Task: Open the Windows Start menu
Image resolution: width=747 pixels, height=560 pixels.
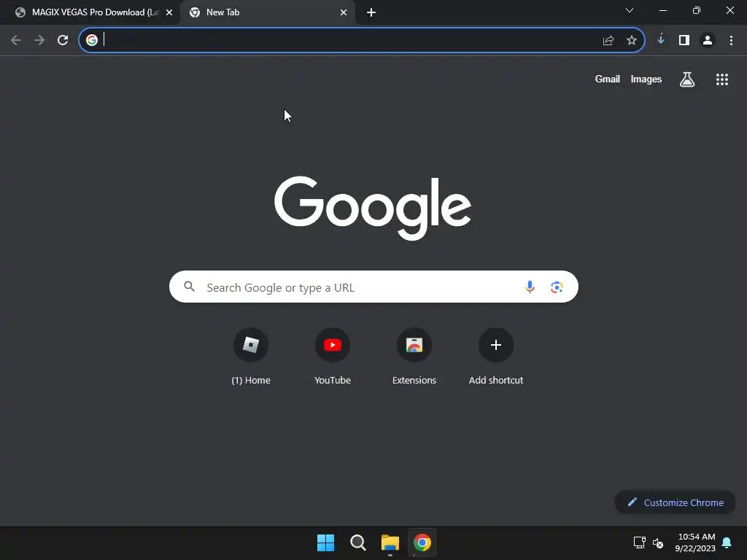Action: point(326,542)
